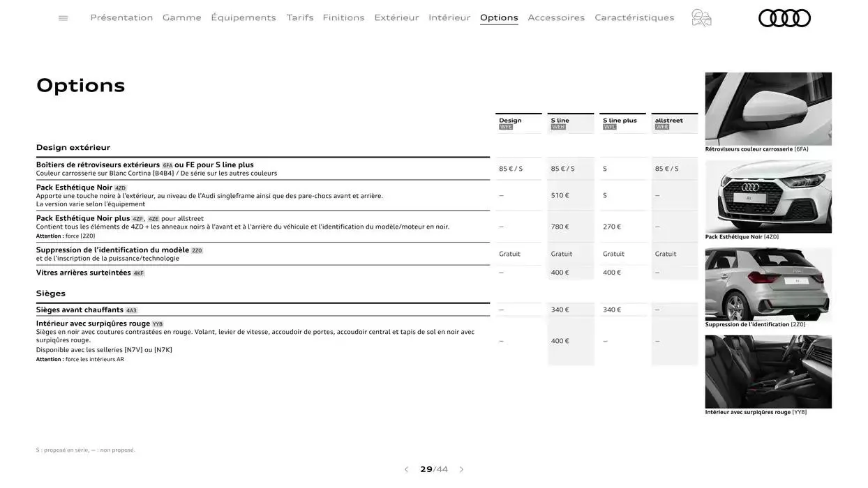The image size is (868, 488).
Task: View the Caractéristiques tab
Action: point(634,17)
